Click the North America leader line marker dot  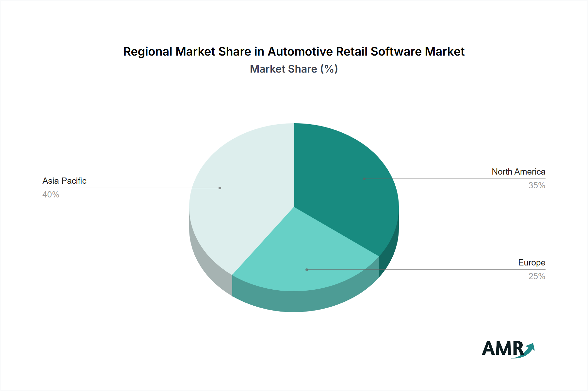pyautogui.click(x=364, y=179)
